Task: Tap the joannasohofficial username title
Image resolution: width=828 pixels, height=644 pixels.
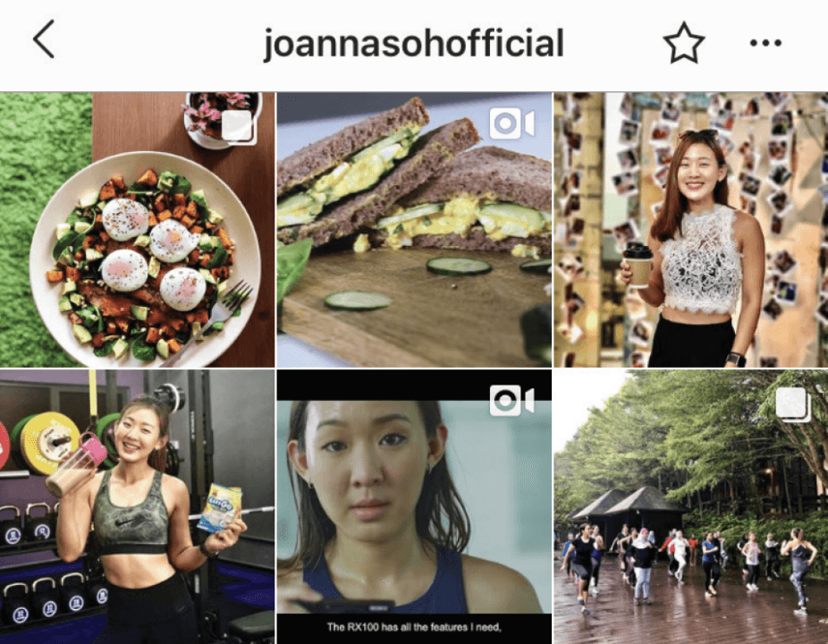Action: 413,43
